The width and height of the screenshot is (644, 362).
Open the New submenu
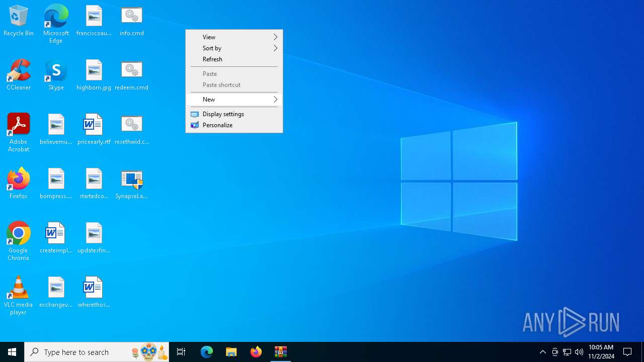[x=234, y=100]
